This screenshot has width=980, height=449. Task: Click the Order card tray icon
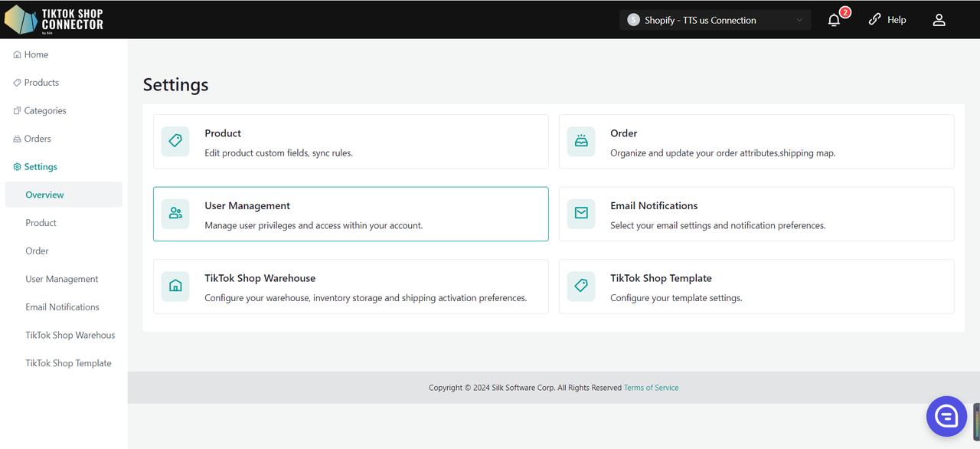click(581, 142)
